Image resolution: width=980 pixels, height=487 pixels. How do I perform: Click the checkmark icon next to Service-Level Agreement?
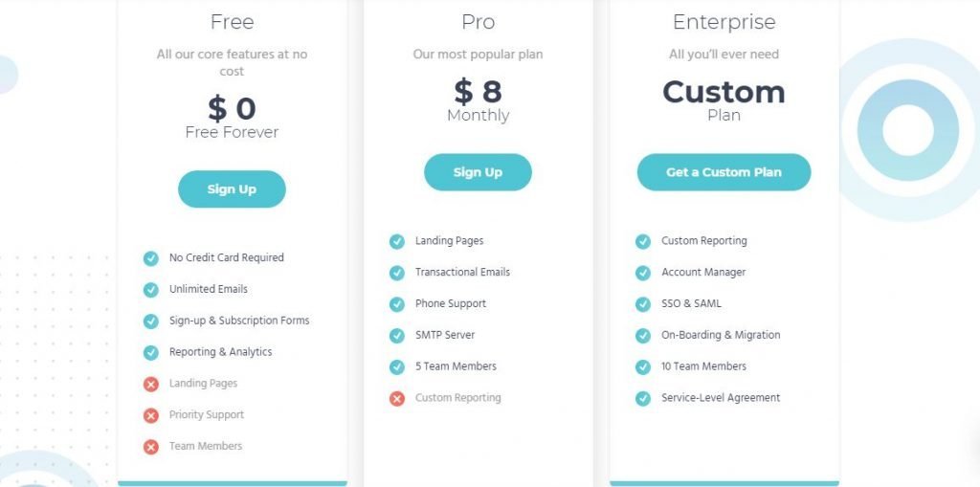(643, 398)
